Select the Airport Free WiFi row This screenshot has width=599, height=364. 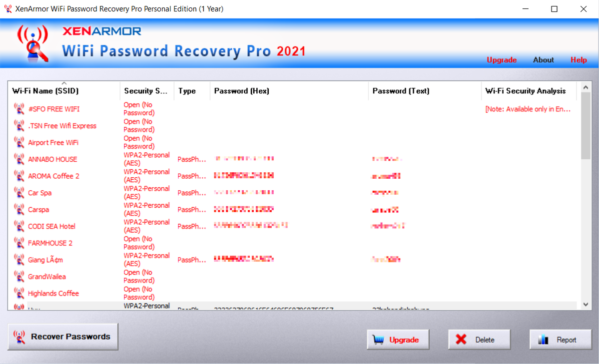pos(53,143)
